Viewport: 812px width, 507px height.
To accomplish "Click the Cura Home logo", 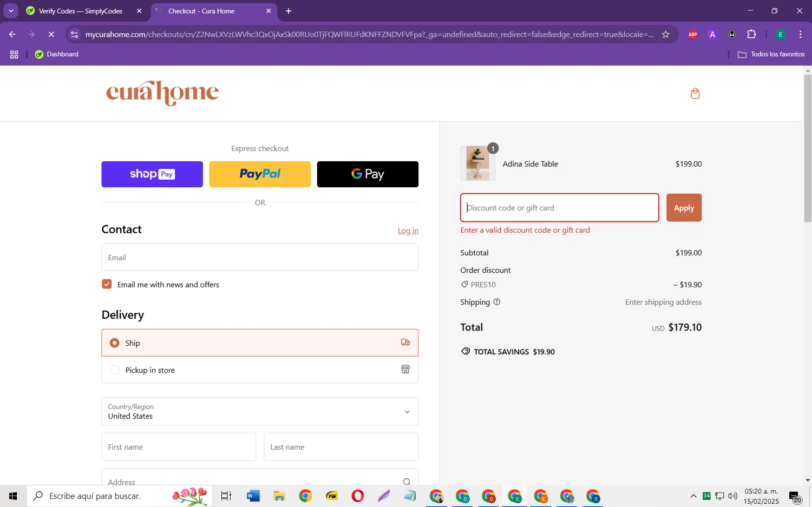I will [162, 93].
